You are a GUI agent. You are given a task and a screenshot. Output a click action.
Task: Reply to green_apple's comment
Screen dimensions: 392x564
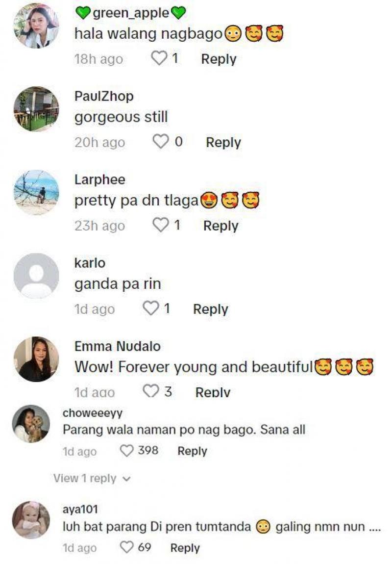pyautogui.click(x=219, y=59)
